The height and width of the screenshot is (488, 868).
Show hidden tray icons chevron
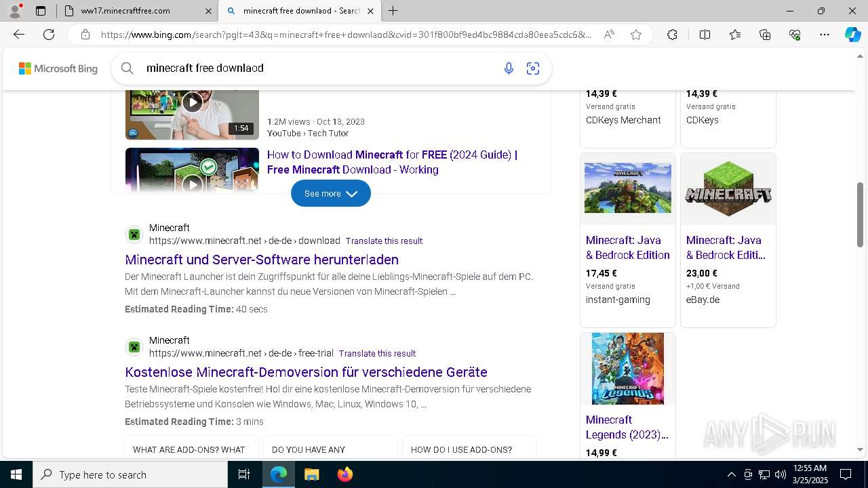[731, 474]
